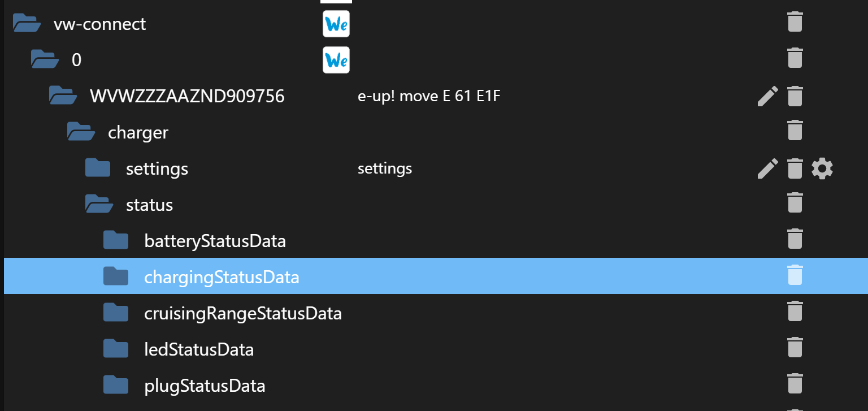
Task: Expand the batteryStatusData folder
Action: click(x=116, y=240)
